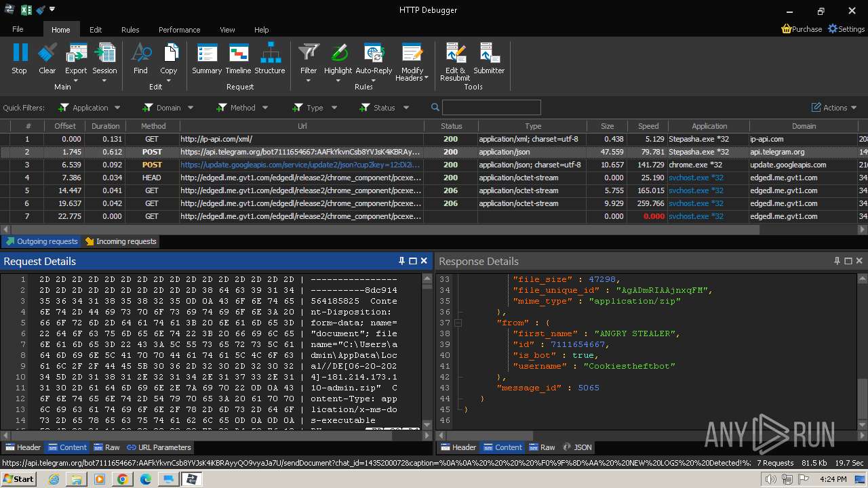Expand the Application quick filter dropdown
This screenshot has width=868, height=488.
pos(117,108)
